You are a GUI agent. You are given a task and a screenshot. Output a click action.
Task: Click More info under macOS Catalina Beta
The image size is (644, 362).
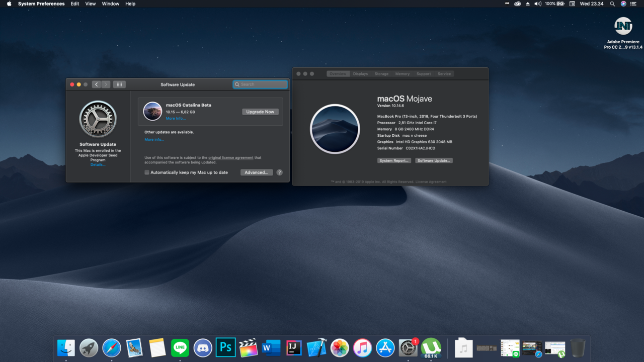[x=176, y=119]
